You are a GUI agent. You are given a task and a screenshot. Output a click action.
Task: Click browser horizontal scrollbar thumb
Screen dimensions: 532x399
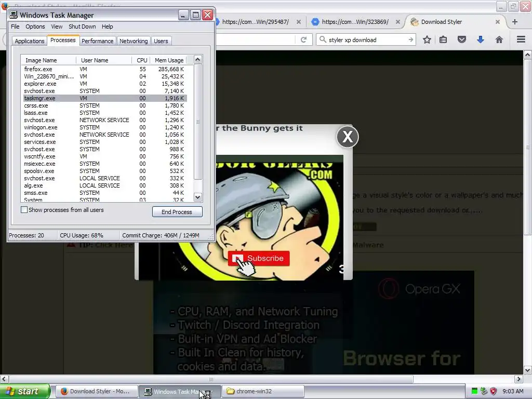click(x=211, y=379)
